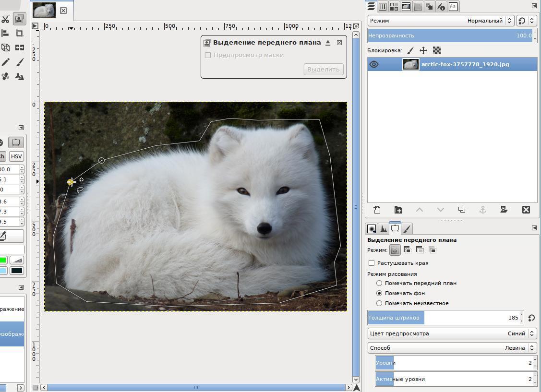541x392 pixels.
Task: Select the Crop tool
Action: [20, 34]
